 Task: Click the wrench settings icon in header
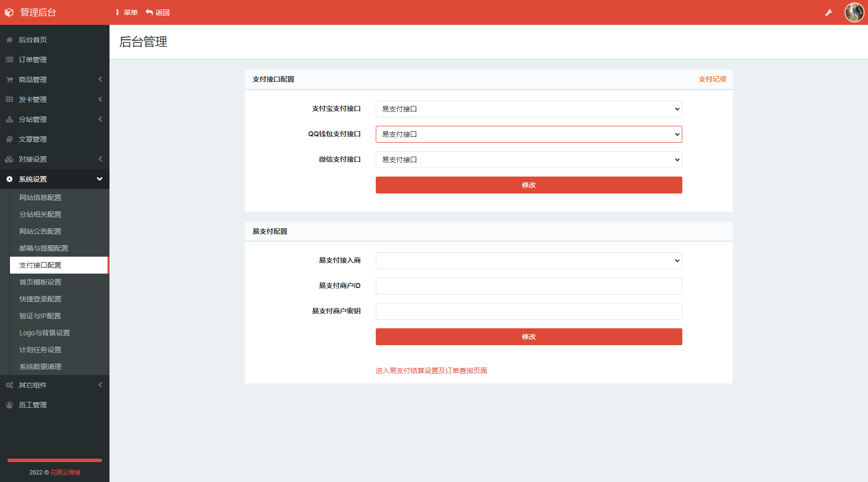coord(829,12)
